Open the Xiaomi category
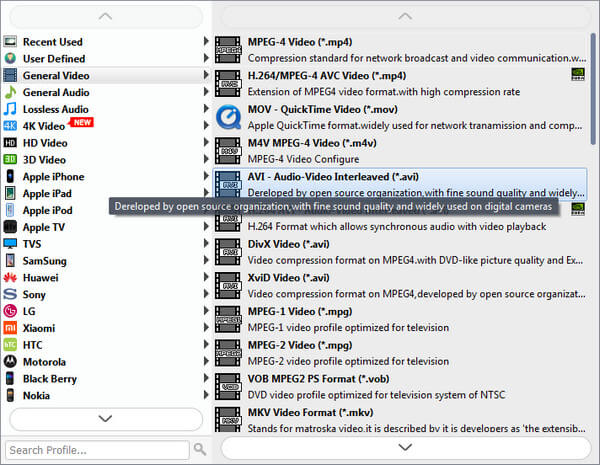Viewport: 600px width, 465px height. [106, 328]
